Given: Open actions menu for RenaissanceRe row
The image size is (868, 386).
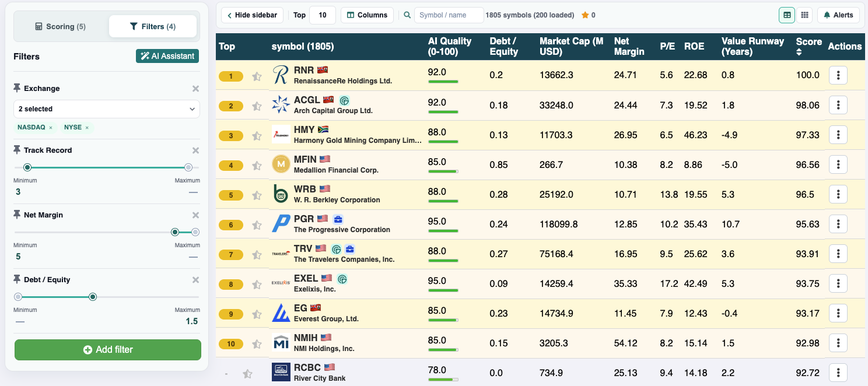Looking at the screenshot, I should [x=838, y=75].
